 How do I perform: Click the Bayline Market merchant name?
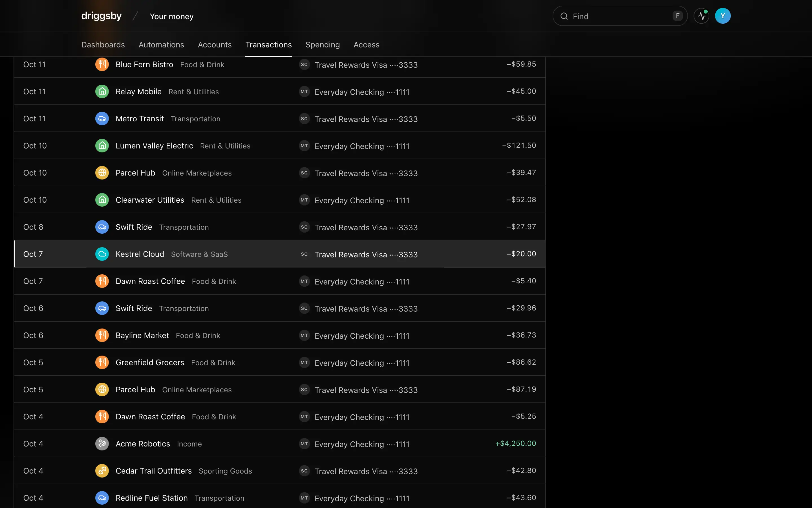tap(142, 335)
